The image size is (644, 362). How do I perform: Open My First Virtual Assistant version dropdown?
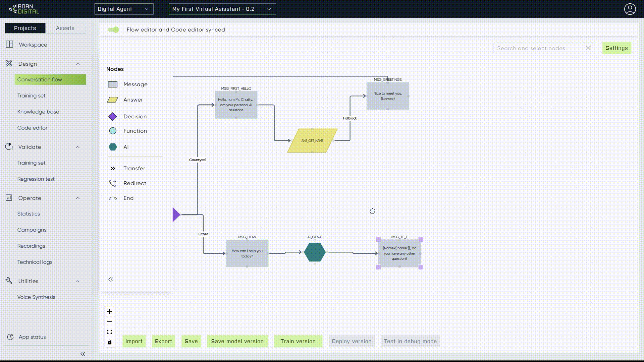click(x=222, y=9)
